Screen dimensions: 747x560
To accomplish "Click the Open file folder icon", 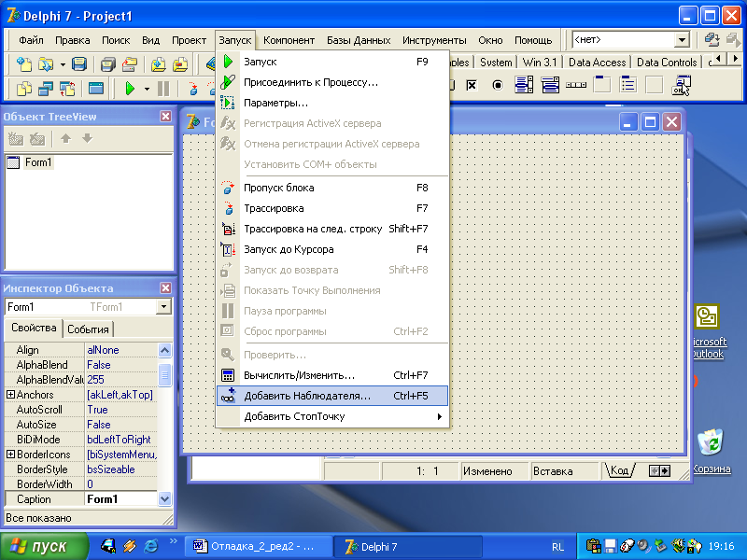I will click(x=46, y=63).
